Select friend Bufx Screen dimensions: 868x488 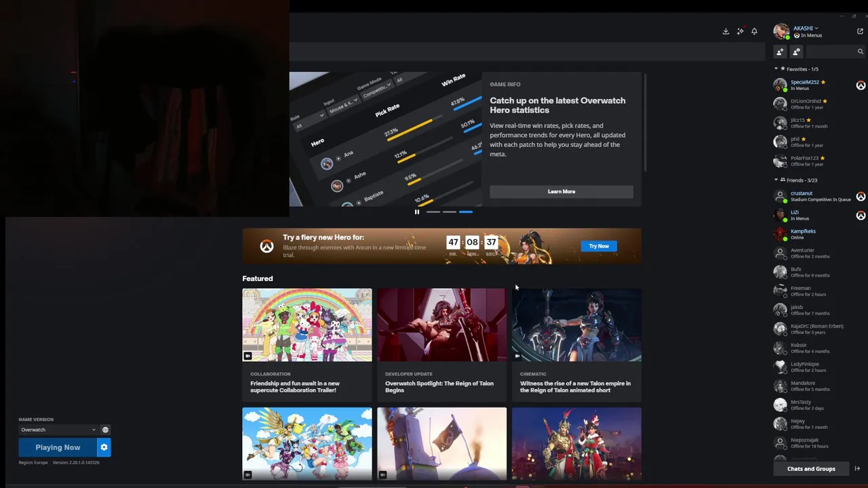tap(819, 272)
